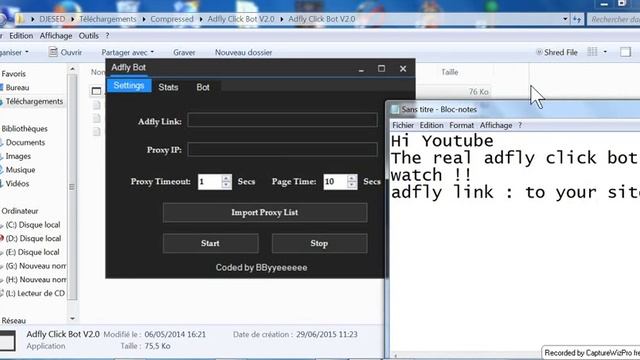Open Explorer's Outils menu
Image resolution: width=640 pixels, height=360 pixels.
click(x=89, y=36)
